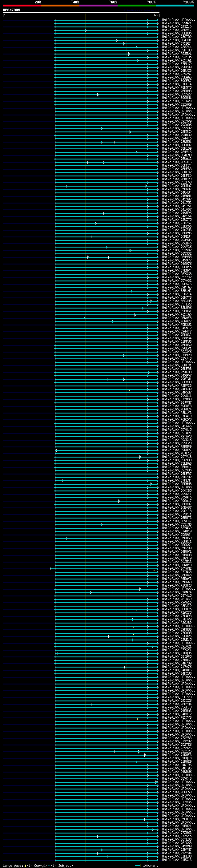Viewport: 197px width, 868px height.
Task: Select label UniRef100_A8JF17
Action: 177,453
